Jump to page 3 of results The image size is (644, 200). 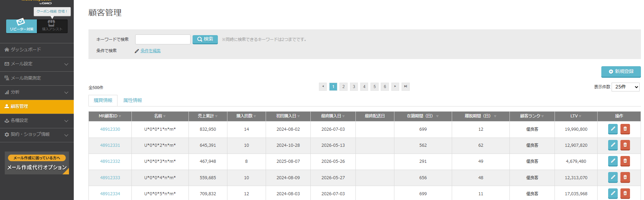point(354,87)
